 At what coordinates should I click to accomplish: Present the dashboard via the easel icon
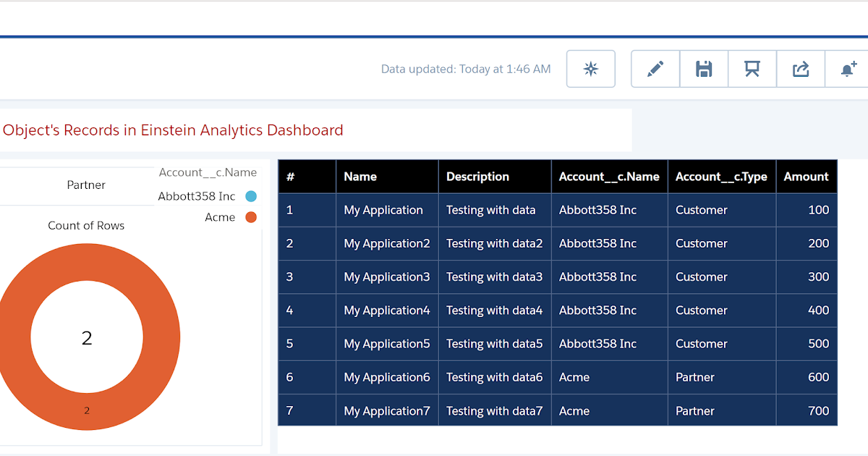[x=752, y=69]
